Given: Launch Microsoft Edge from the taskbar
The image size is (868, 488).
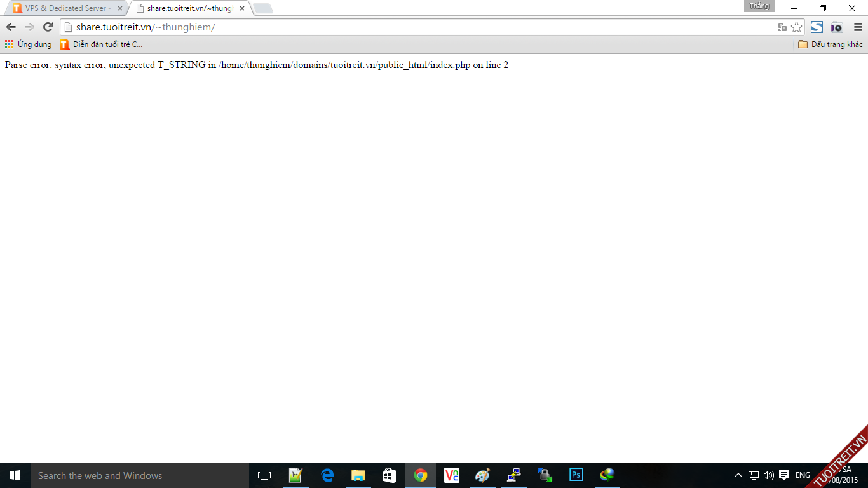Looking at the screenshot, I should pos(327,475).
